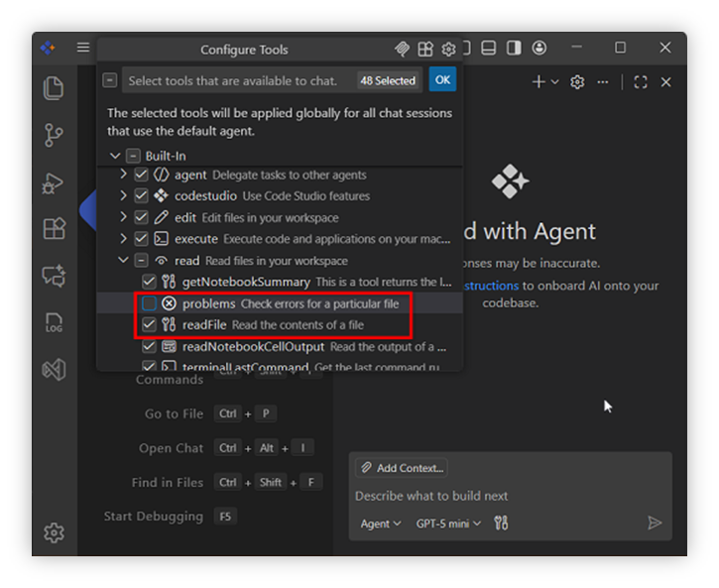This screenshot has width=719, height=588.
Task: Click the Add Context button
Action: click(x=402, y=468)
